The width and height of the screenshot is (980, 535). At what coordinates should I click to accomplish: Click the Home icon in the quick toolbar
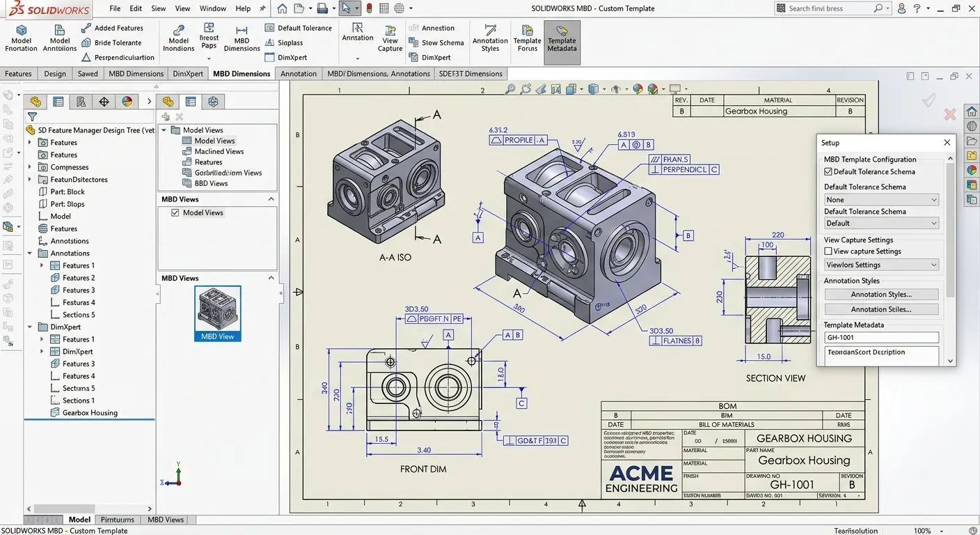281,8
